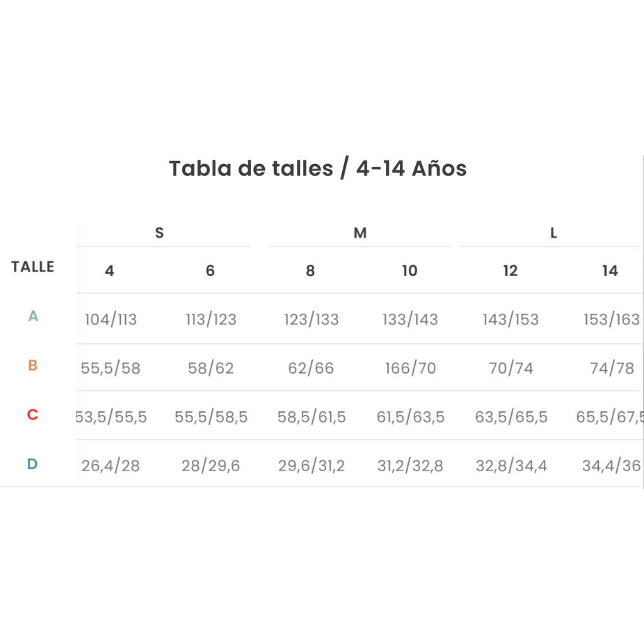644x644 pixels.
Task: Click the green letter A row label
Action: point(33,316)
